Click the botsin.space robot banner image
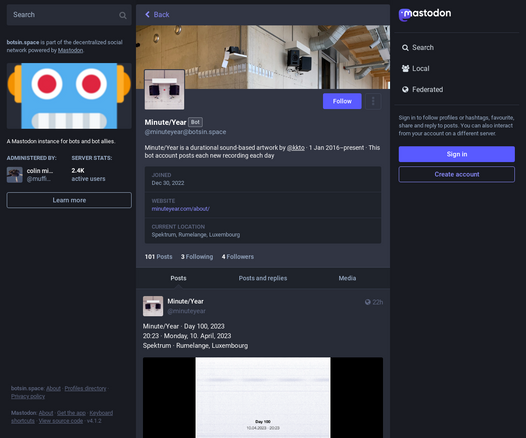 pyautogui.click(x=69, y=96)
